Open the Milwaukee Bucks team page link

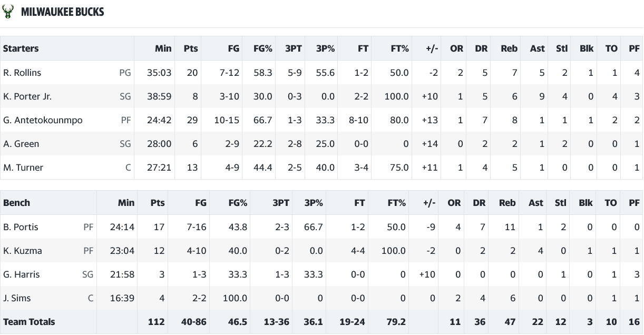pos(62,12)
